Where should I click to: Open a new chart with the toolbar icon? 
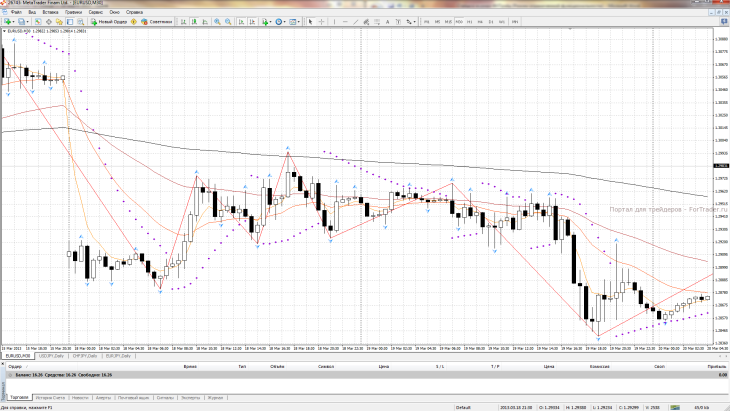pos(7,21)
